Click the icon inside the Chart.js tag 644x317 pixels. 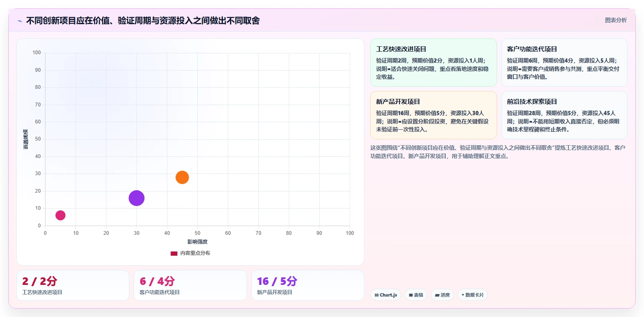tap(376, 295)
